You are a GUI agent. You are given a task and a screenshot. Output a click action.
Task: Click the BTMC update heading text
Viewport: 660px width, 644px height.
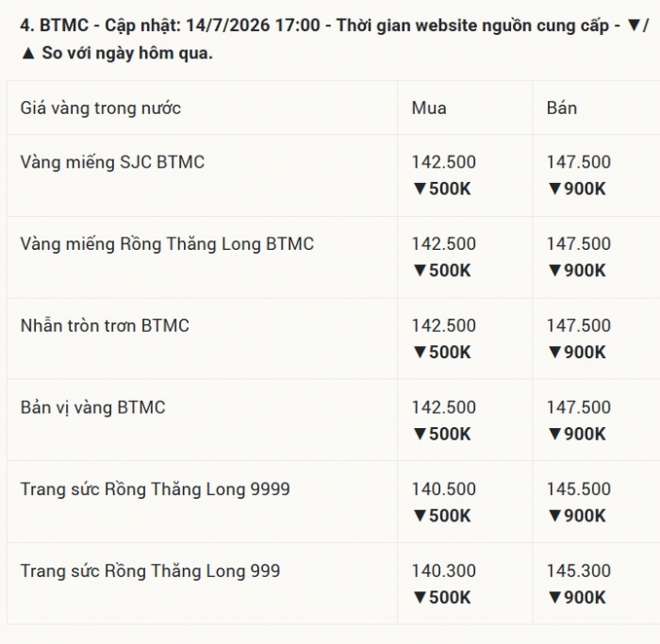click(334, 40)
